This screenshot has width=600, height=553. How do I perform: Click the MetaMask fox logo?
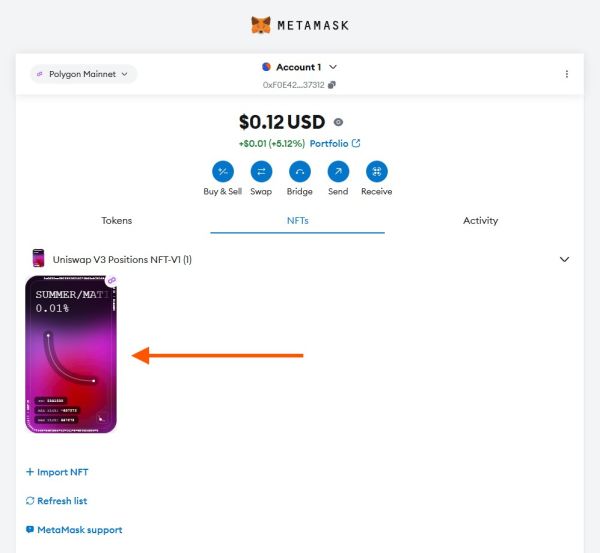(260, 24)
